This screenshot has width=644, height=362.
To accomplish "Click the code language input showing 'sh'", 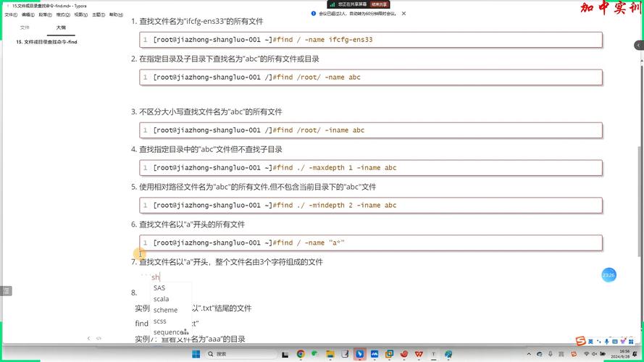I will (155, 277).
